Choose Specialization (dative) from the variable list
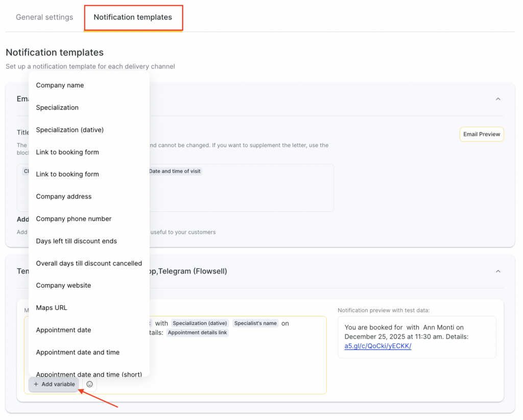The height and width of the screenshot is (420, 523). (x=69, y=130)
